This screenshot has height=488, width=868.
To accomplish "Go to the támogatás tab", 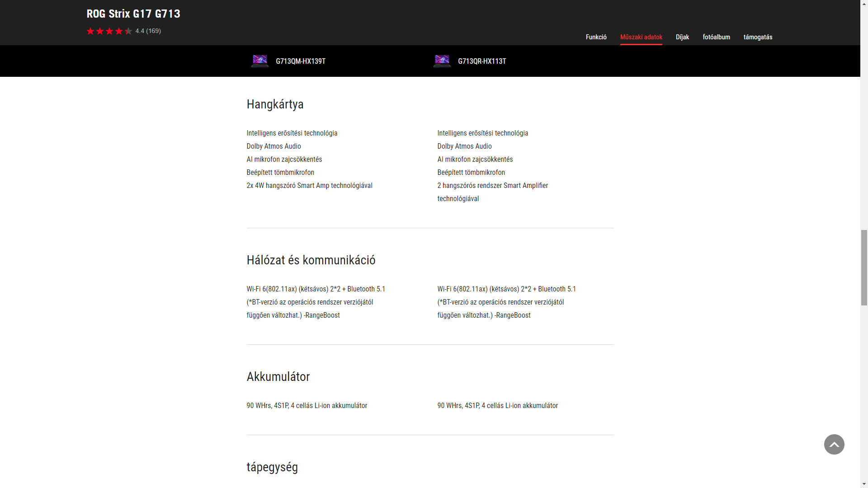I will pos(758,37).
